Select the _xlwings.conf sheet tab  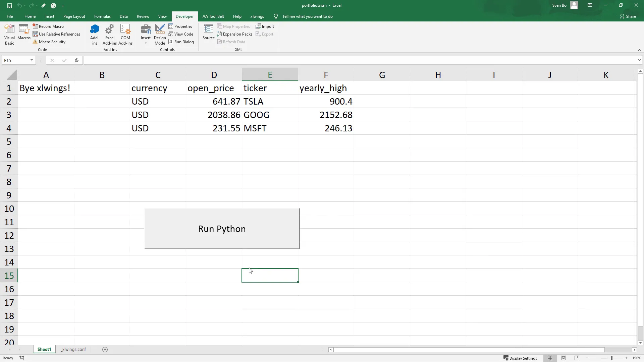coord(73,349)
